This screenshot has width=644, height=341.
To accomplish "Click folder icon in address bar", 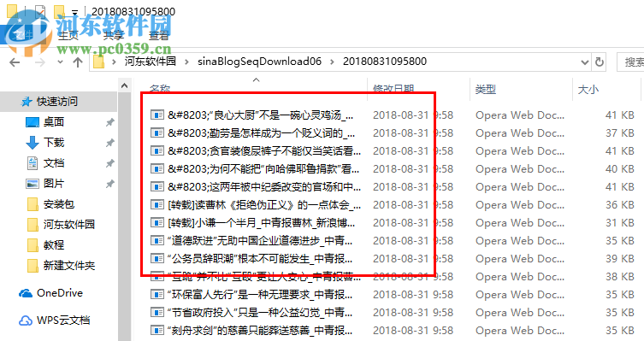I will (98, 62).
